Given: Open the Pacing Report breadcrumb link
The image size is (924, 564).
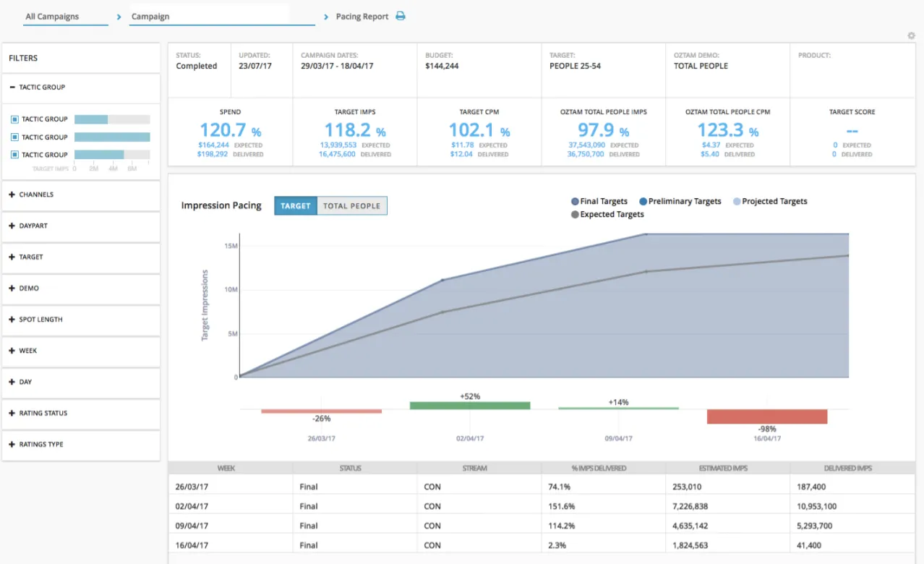Looking at the screenshot, I should [x=362, y=17].
